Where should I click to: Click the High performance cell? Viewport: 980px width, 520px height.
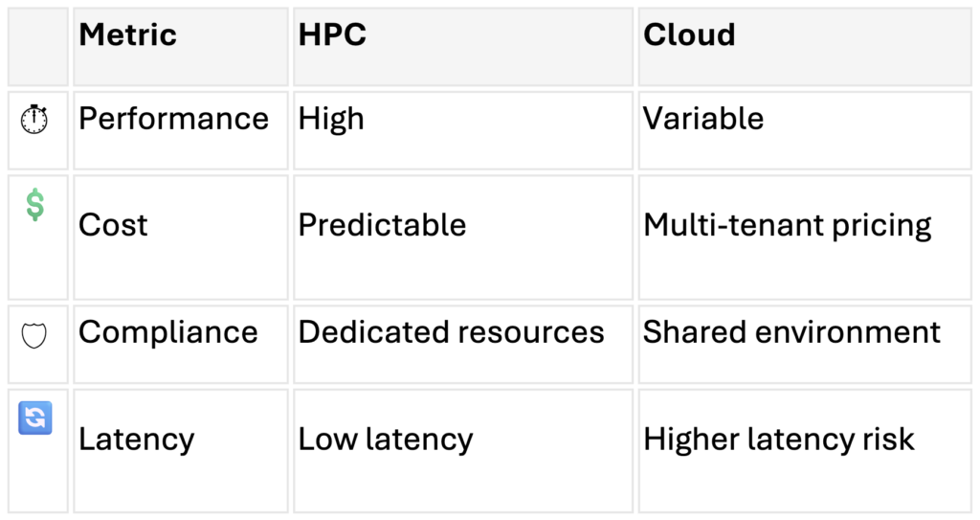[x=331, y=119]
